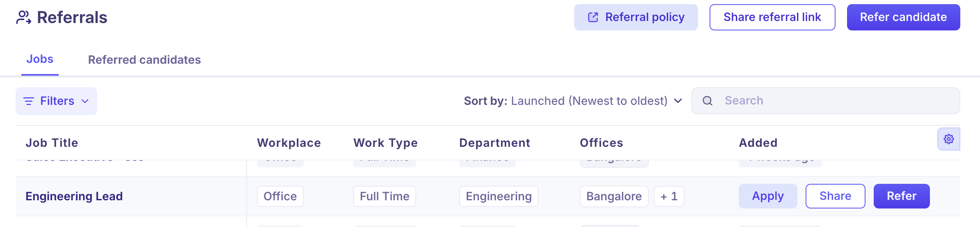Open the table column settings gear
Screen dimensions: 980x227
pyautogui.click(x=948, y=139)
